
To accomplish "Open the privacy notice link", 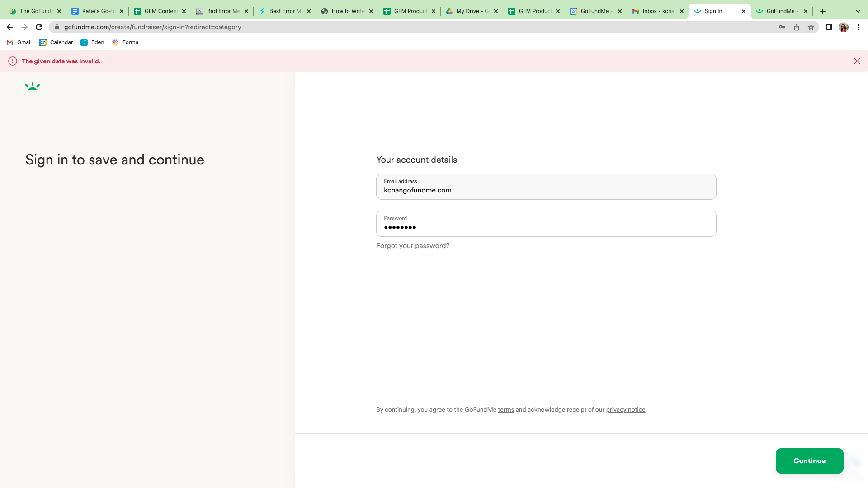I will pyautogui.click(x=625, y=410).
